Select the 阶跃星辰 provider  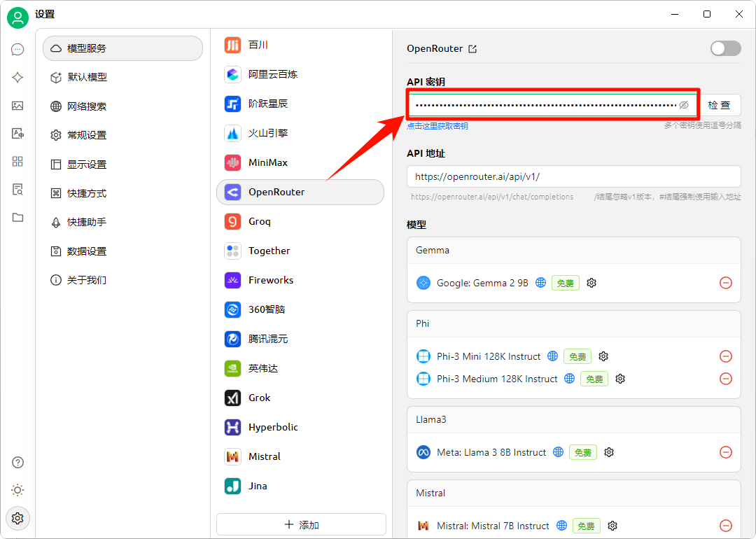(300, 104)
